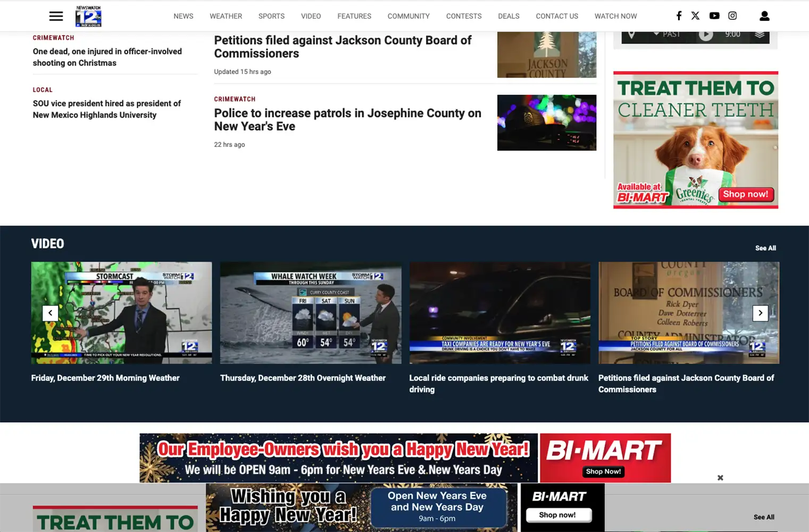The image size is (809, 532).
Task: Play the Board of Commissioners video thumbnail
Action: click(x=689, y=313)
